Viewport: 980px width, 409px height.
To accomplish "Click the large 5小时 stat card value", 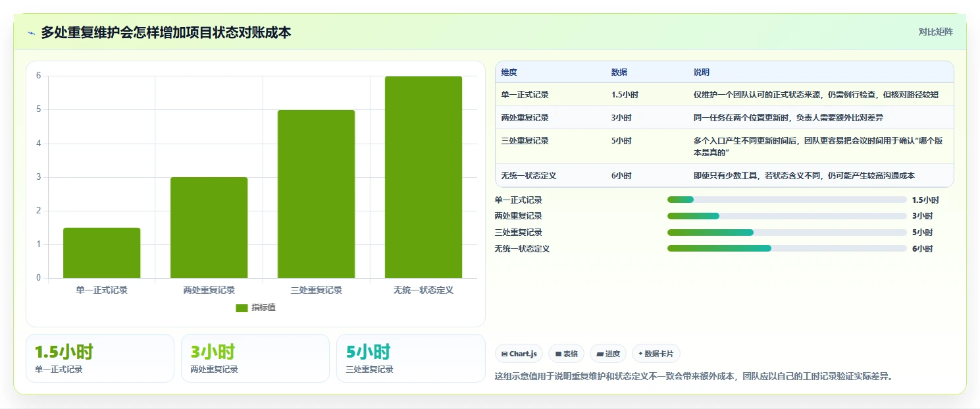I will tap(368, 352).
